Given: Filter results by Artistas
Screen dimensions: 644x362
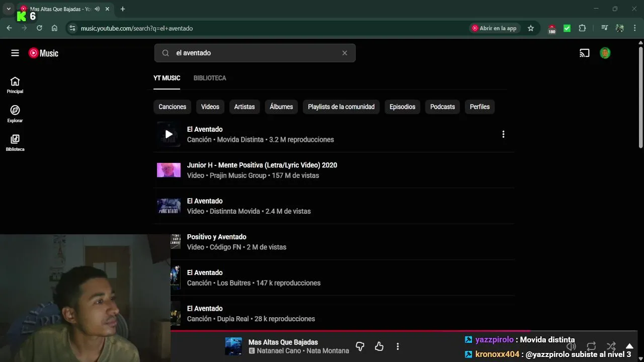Looking at the screenshot, I should point(245,107).
